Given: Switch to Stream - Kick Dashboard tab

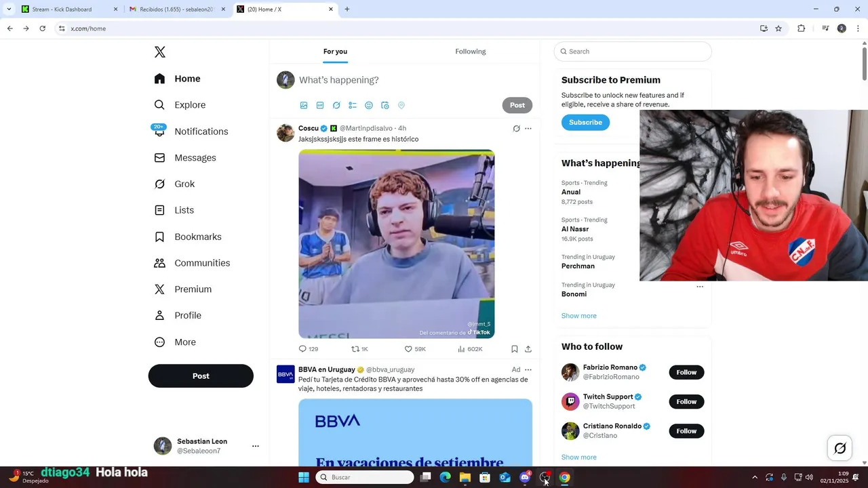Looking at the screenshot, I should (69, 9).
